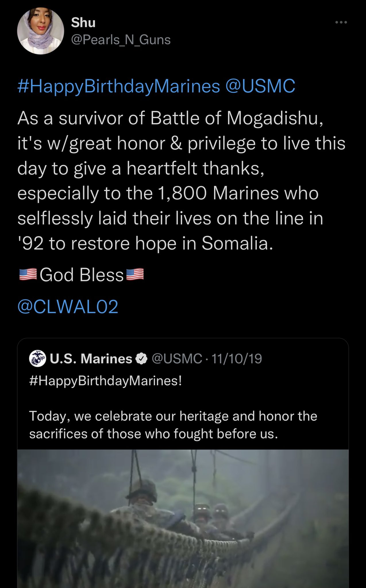Click the flag emoji before God Bless

click(x=28, y=274)
